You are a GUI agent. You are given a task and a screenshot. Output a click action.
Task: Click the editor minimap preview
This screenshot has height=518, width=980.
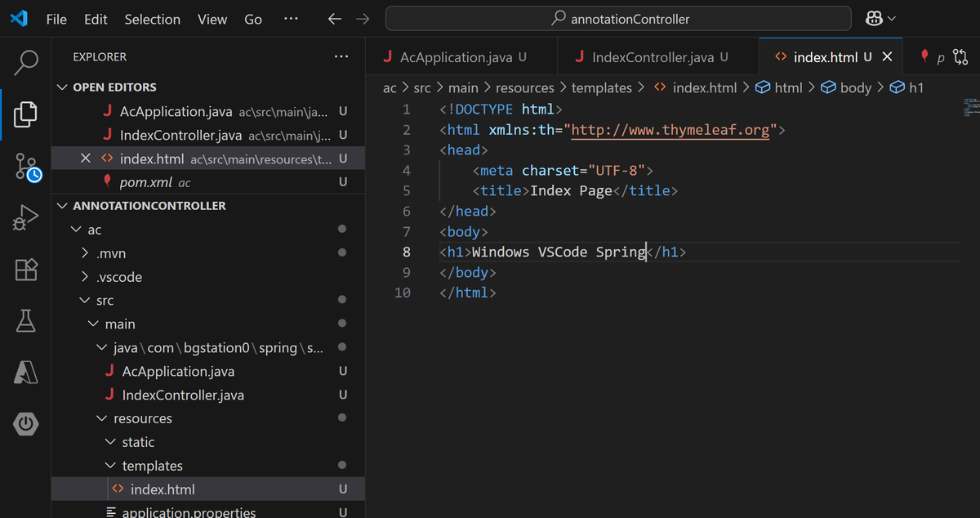coord(970,108)
